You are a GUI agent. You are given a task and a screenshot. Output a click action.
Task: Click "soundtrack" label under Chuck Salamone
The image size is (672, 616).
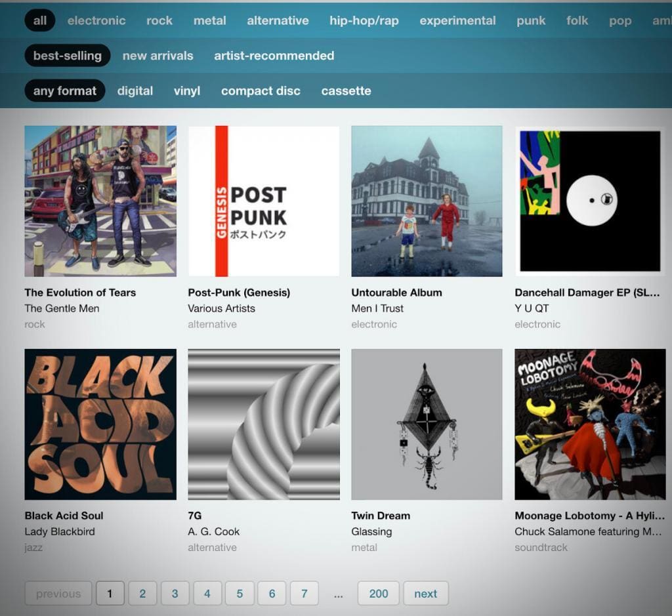click(x=541, y=548)
